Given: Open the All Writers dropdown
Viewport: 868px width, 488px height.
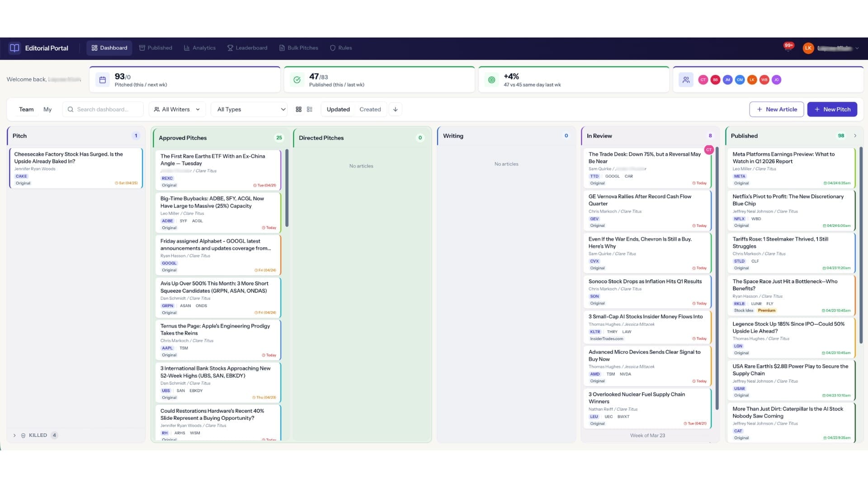Looking at the screenshot, I should coord(177,109).
